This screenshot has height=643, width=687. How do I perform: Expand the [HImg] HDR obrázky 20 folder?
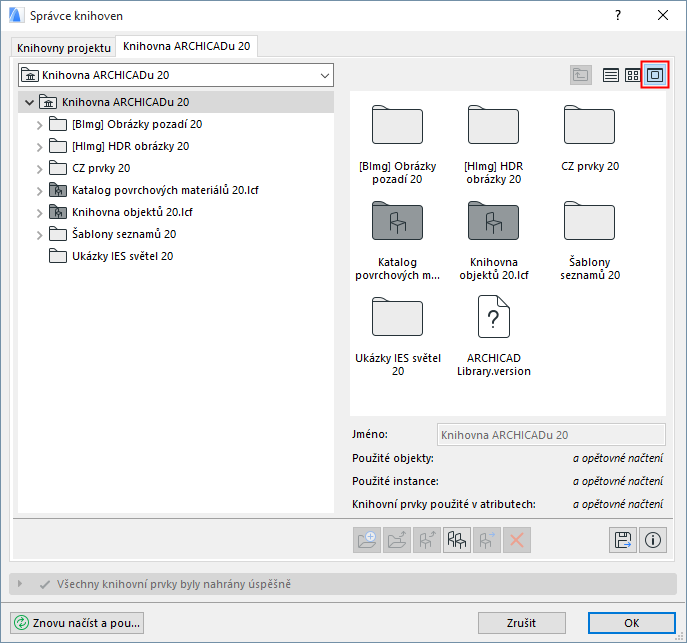pyautogui.click(x=39, y=147)
